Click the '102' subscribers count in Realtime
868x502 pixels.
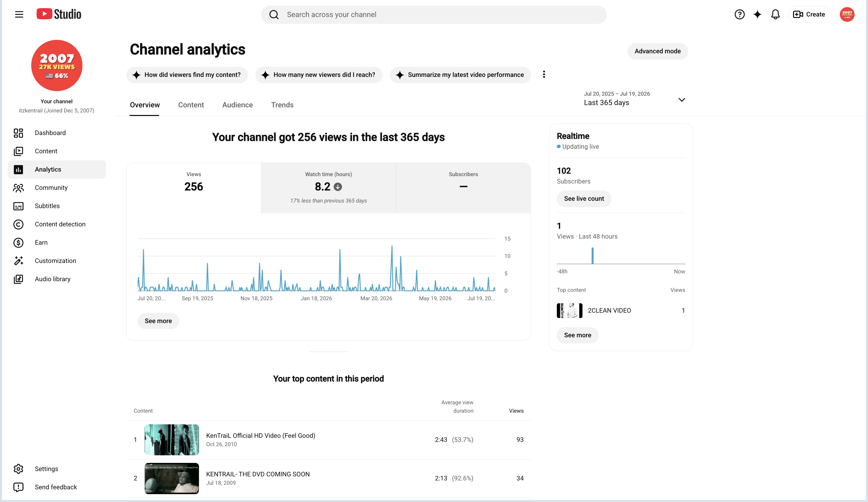pyautogui.click(x=563, y=171)
